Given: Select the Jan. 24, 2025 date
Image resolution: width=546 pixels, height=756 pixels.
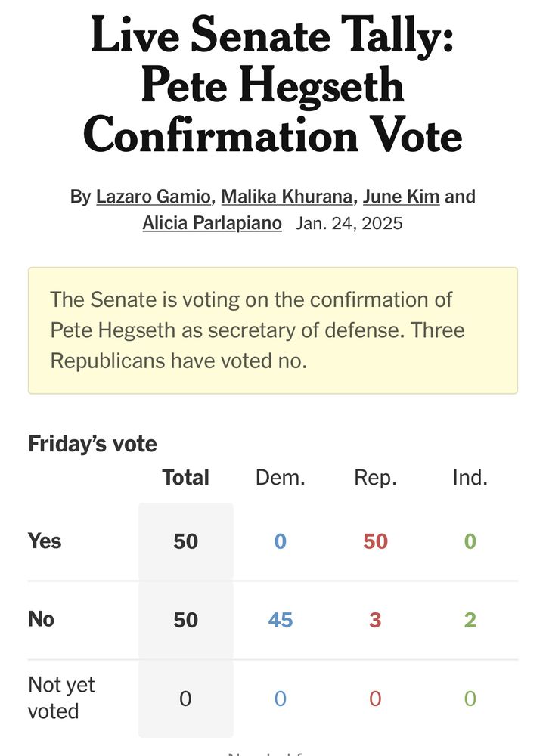Looking at the screenshot, I should point(349,223).
